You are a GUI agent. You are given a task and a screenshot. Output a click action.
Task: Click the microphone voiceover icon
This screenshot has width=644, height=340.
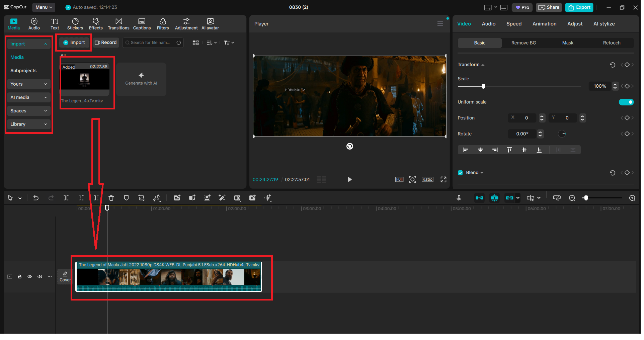coord(459,198)
